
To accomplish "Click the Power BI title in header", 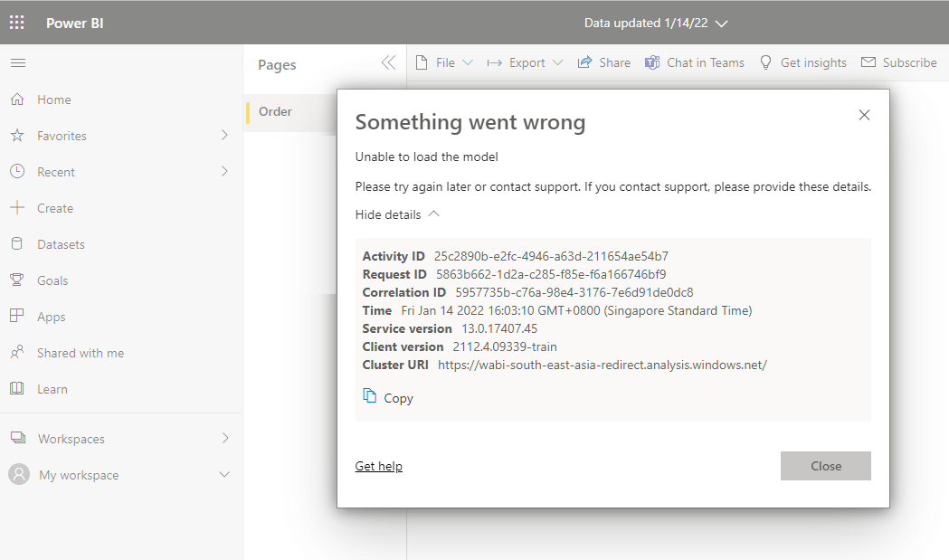I will coord(75,23).
